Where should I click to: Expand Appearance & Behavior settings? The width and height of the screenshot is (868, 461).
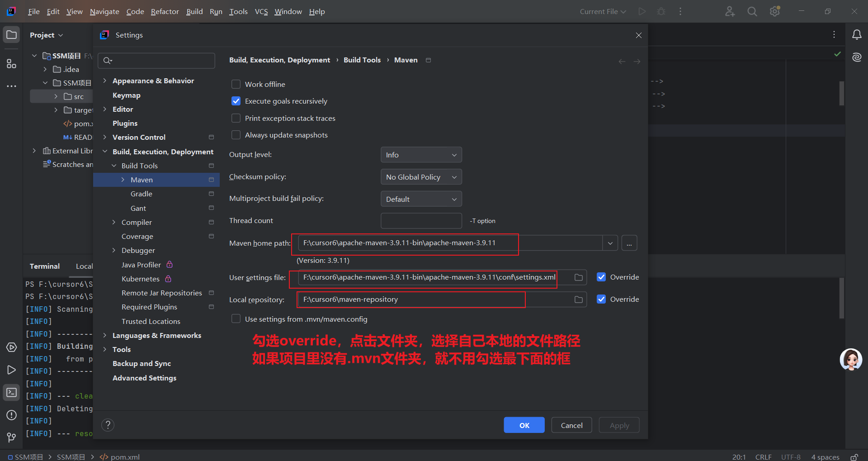(x=105, y=81)
